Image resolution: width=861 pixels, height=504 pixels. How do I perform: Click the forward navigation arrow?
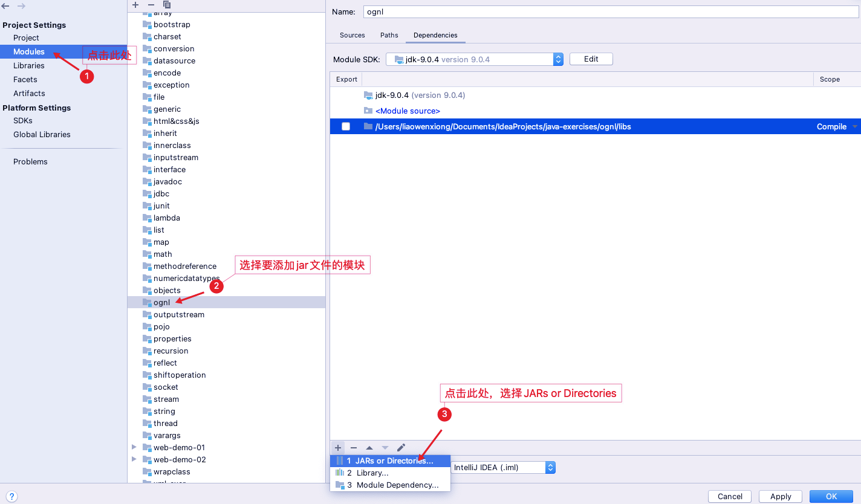pyautogui.click(x=21, y=5)
